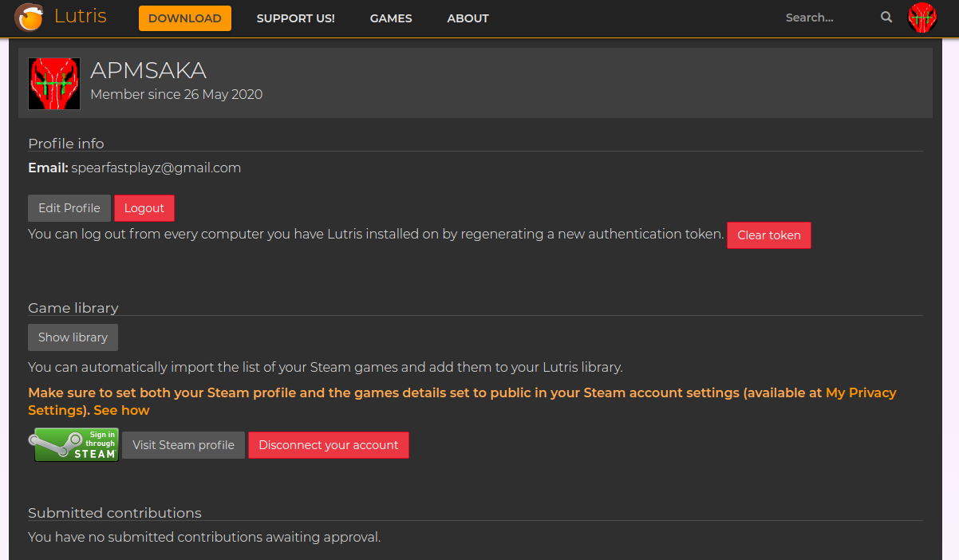This screenshot has width=959, height=560.
Task: Click the Lutris brand name text
Action: [x=80, y=16]
